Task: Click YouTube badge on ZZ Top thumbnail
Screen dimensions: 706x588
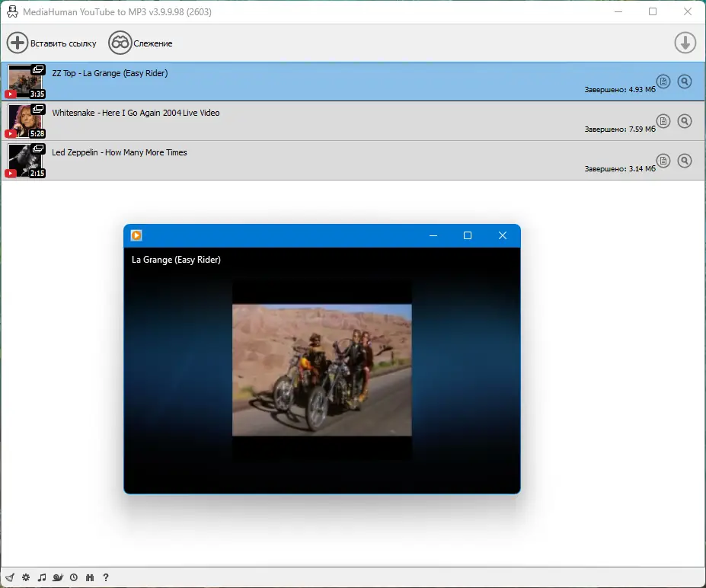Action: (x=11, y=94)
